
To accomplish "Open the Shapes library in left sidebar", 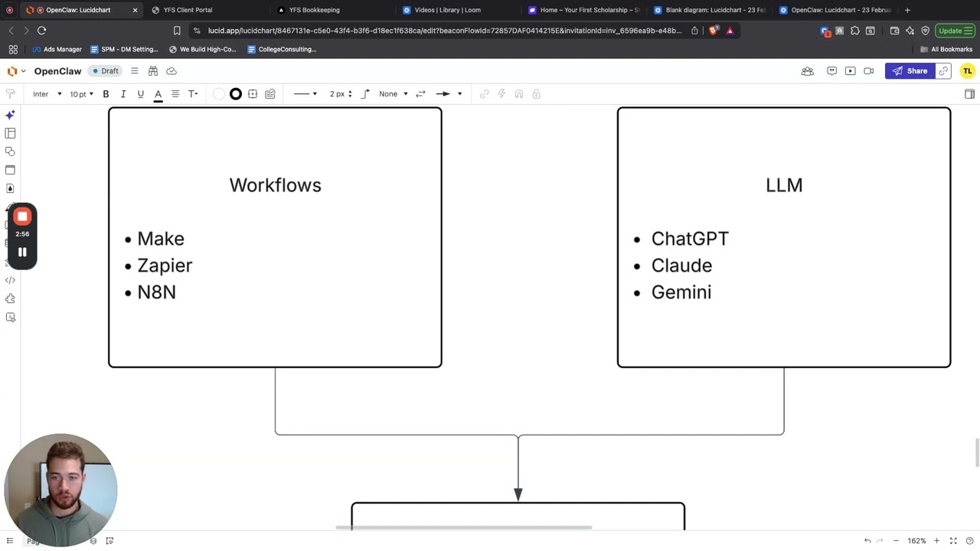I will point(10,152).
